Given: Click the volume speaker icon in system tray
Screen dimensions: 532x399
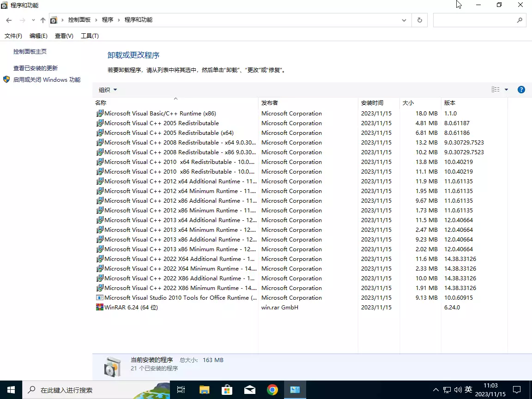Looking at the screenshot, I should [458, 389].
